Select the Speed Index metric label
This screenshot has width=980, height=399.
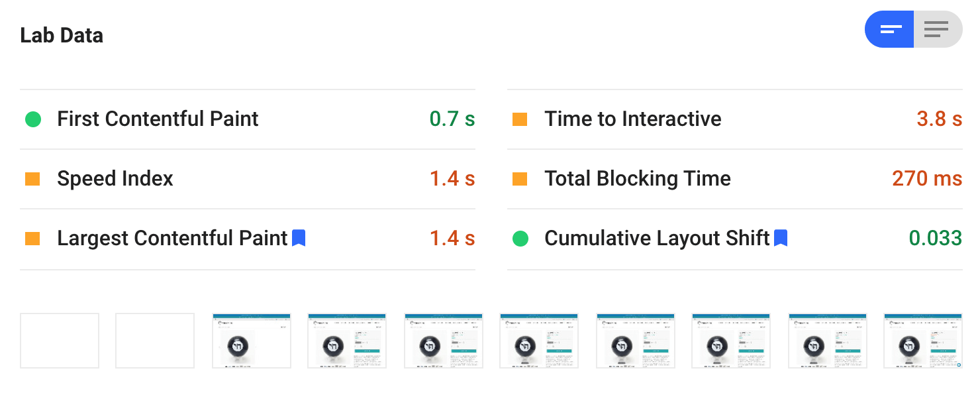[x=115, y=179]
